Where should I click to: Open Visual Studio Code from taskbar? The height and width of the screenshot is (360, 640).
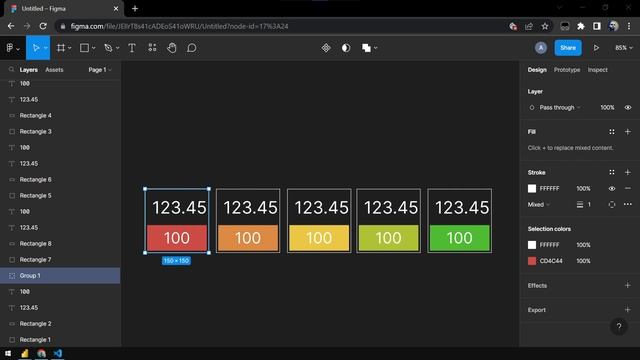[58, 353]
